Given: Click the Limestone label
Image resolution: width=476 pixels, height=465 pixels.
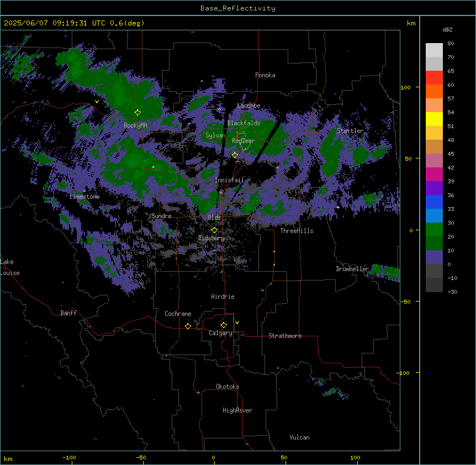Looking at the screenshot, I should point(84,197).
